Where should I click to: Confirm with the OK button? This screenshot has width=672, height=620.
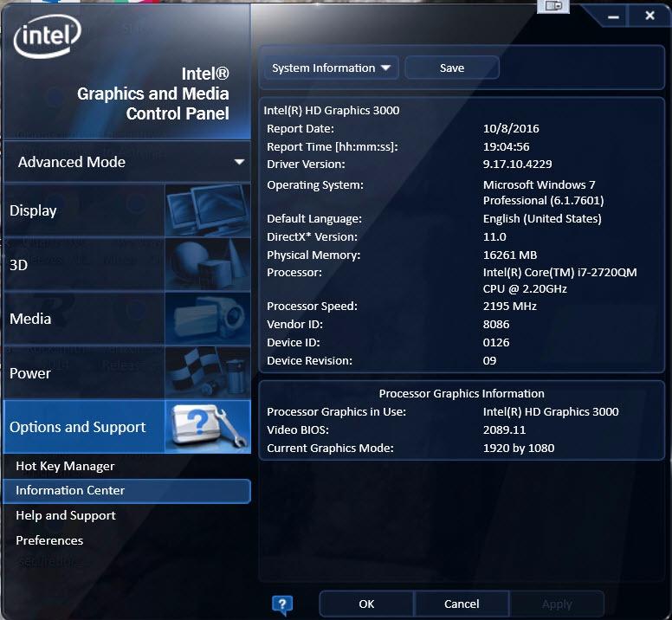pyautogui.click(x=366, y=604)
